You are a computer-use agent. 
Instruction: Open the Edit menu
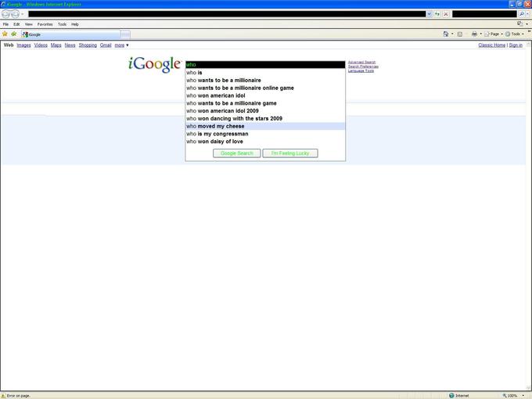tap(16, 24)
